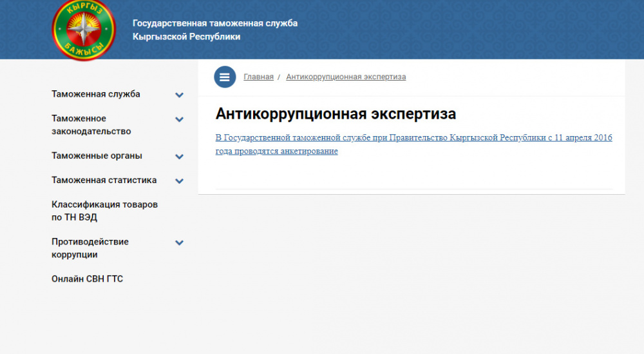Viewport: 644px width, 354px height.
Task: Click the header title Государственная таможенная служба
Action: [x=215, y=23]
